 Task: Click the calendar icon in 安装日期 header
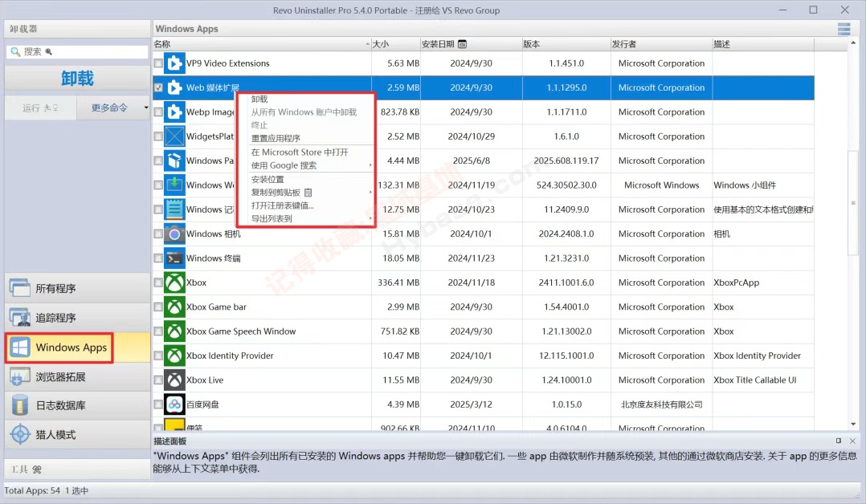[x=462, y=44]
